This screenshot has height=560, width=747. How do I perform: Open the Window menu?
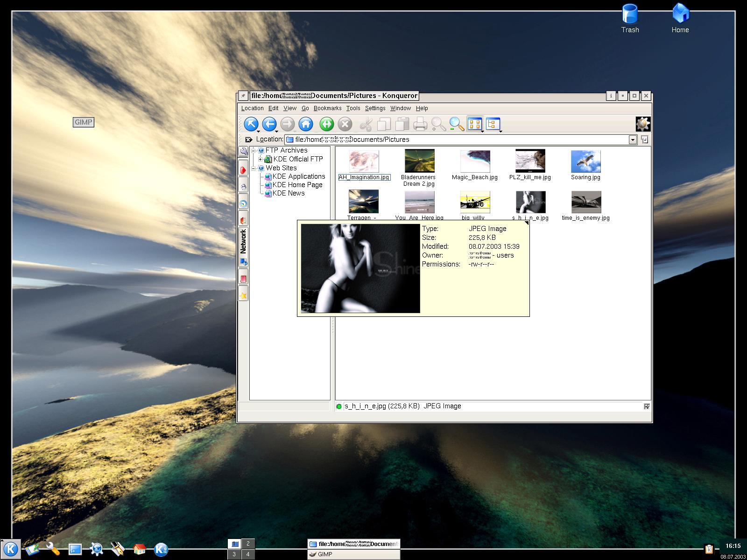pyautogui.click(x=401, y=108)
